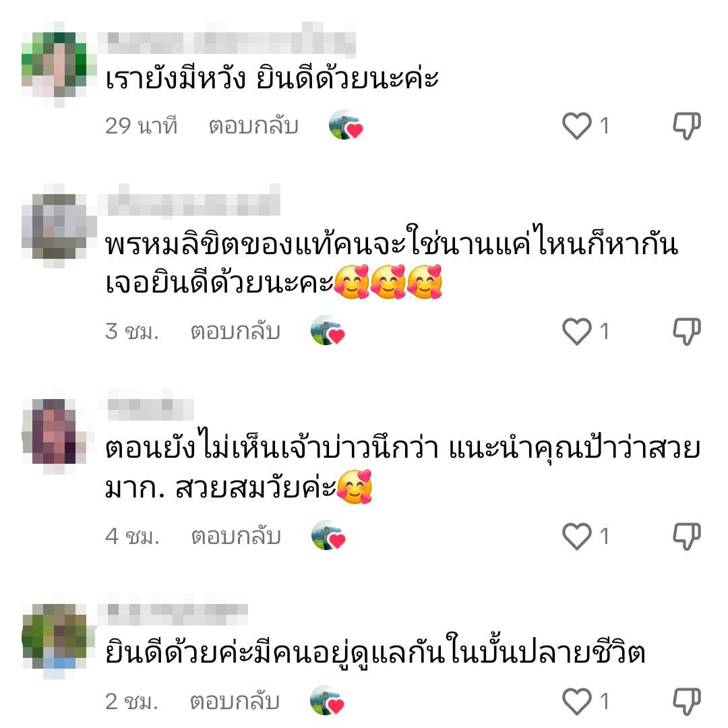Like the comment posted 29 นาที ago
Screen dimensions: 728x728
pyautogui.click(x=576, y=126)
